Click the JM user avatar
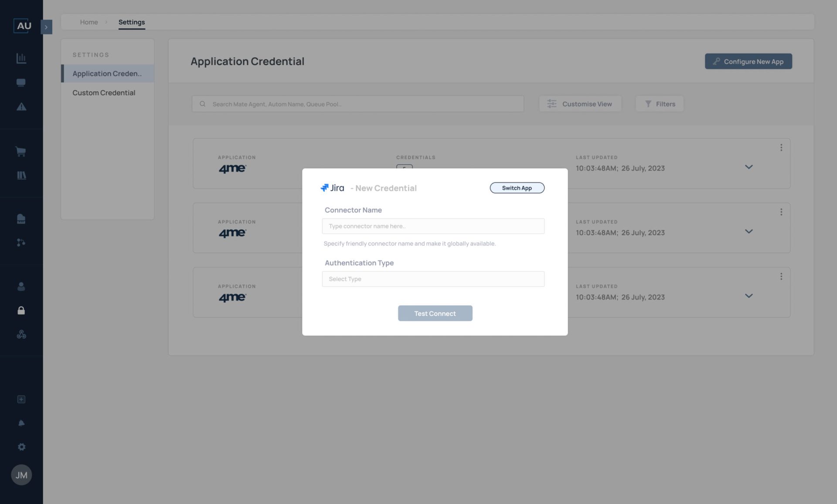This screenshot has height=504, width=837. (21, 475)
